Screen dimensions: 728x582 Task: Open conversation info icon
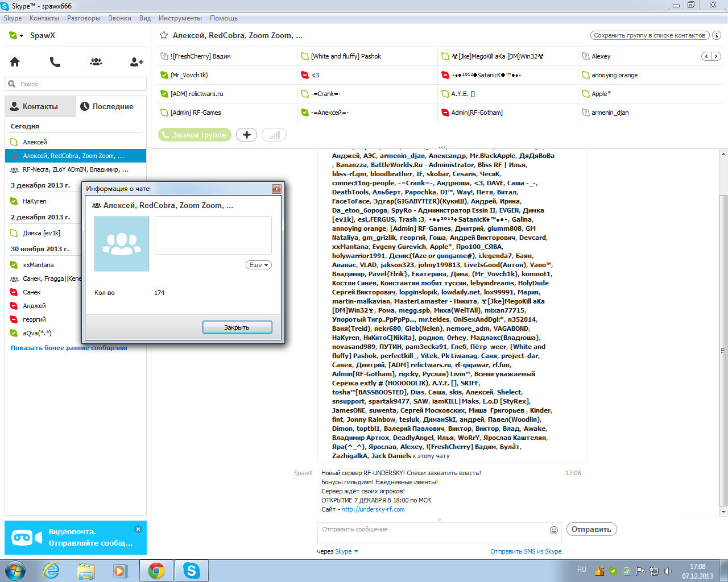pyautogui.click(x=717, y=35)
